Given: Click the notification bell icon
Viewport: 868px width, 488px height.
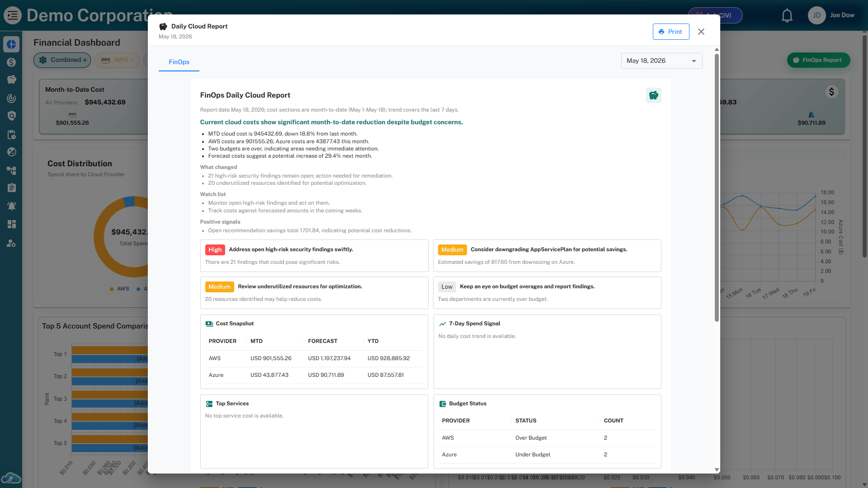Looking at the screenshot, I should point(787,15).
